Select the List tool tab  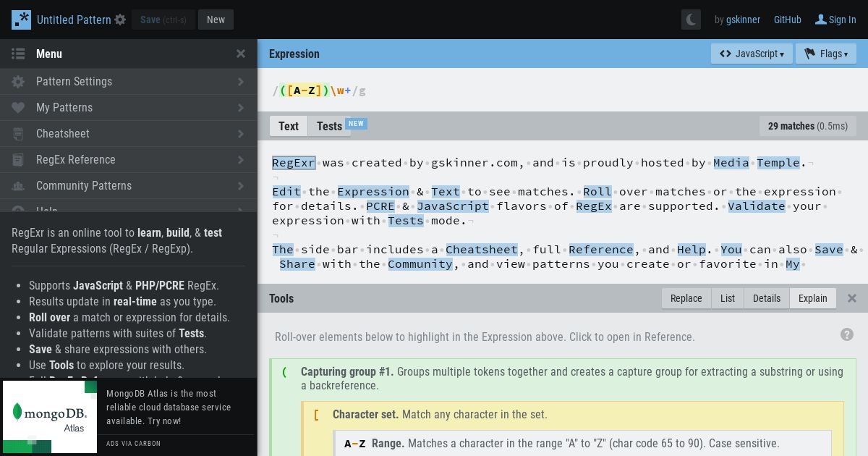coord(728,298)
